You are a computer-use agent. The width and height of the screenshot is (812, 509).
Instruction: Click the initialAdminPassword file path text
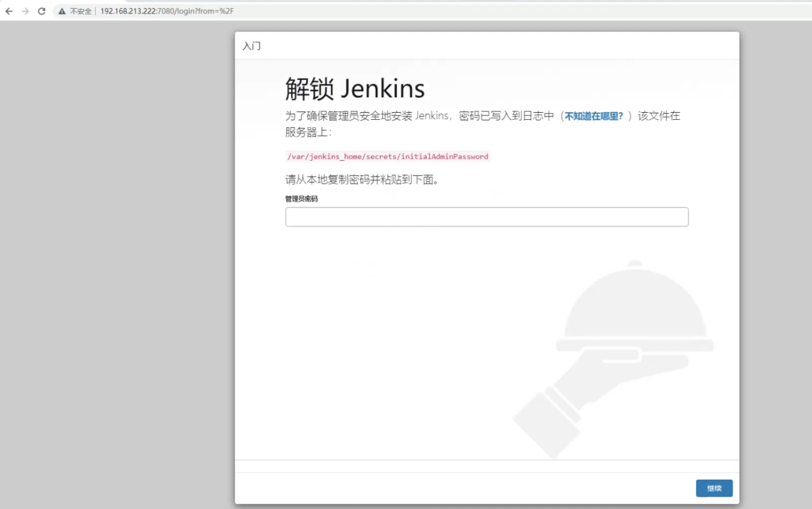(x=387, y=156)
